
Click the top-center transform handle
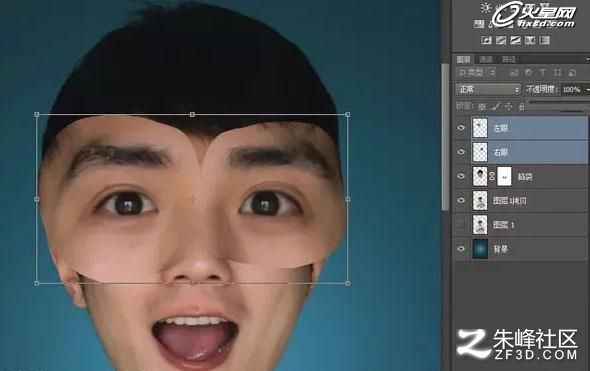[x=192, y=114]
